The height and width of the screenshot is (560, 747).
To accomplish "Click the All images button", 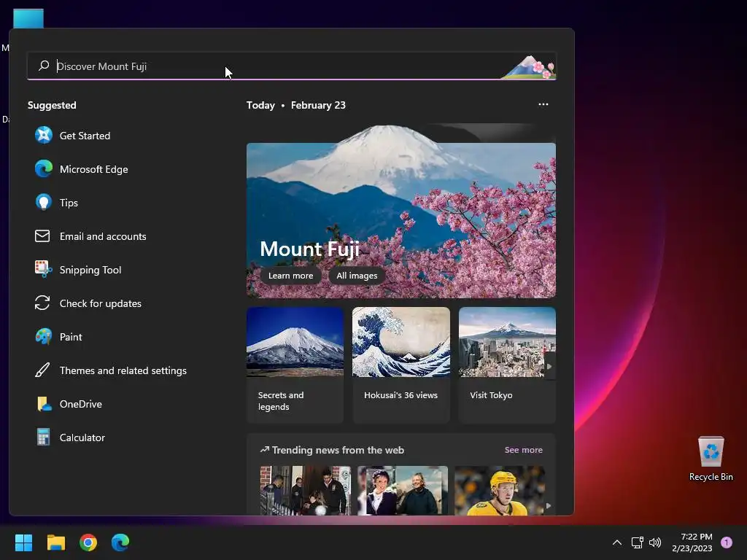I will (x=357, y=275).
